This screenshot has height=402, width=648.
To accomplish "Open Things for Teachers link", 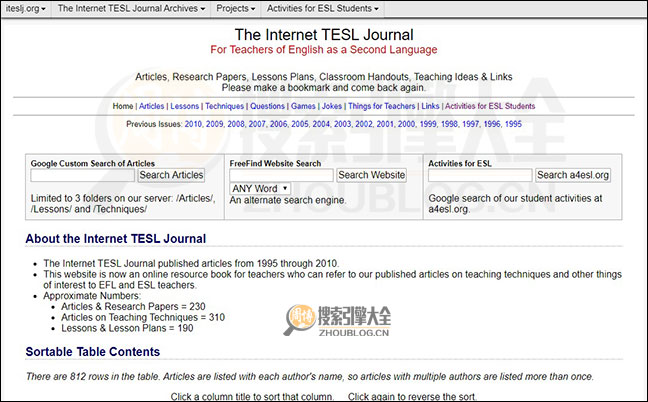I will point(381,106).
